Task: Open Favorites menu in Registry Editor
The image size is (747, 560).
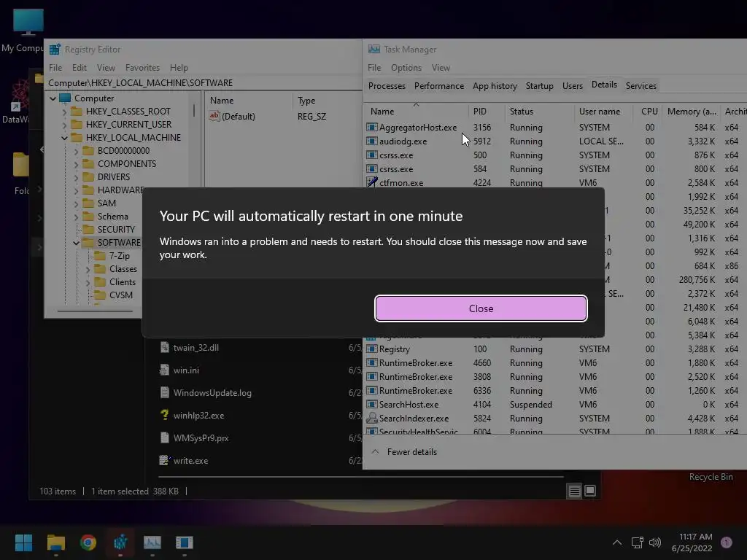Action: [142, 68]
